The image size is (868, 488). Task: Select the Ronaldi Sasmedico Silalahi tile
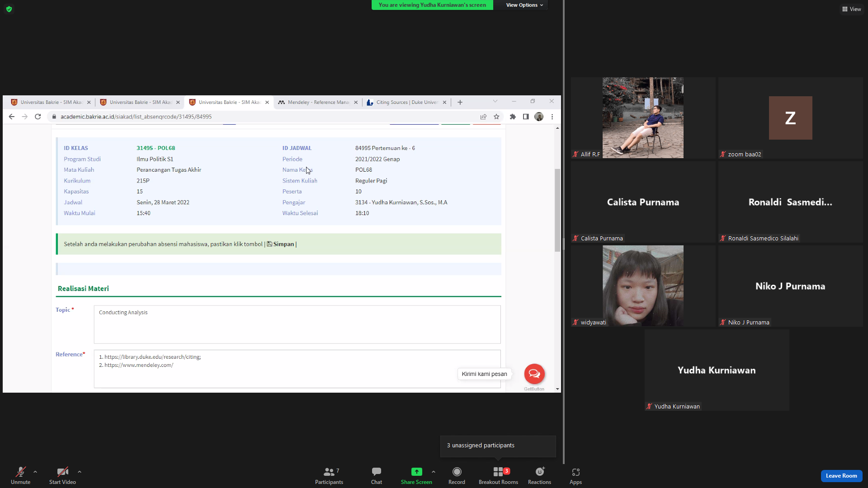[790, 202]
